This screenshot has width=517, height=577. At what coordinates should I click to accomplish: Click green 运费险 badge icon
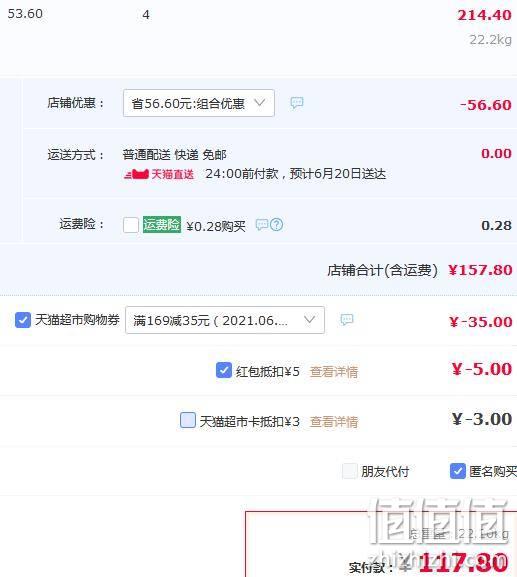[x=162, y=224]
